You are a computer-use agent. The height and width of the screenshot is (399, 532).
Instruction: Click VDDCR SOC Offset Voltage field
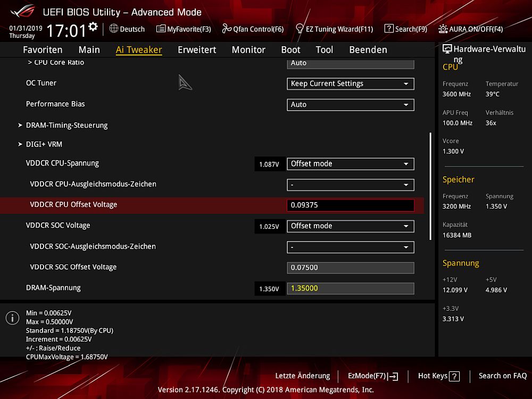coord(351,268)
